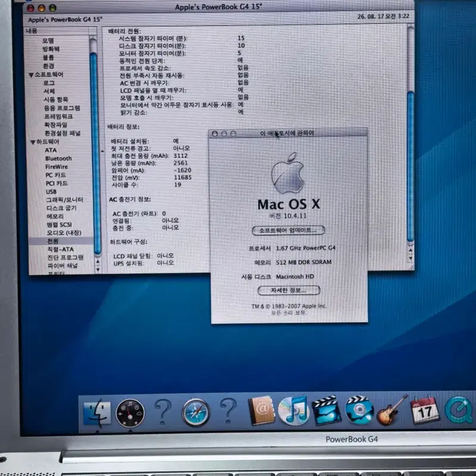Click the 내용 column header
The width and height of the screenshot is (476, 476).
tap(58, 31)
